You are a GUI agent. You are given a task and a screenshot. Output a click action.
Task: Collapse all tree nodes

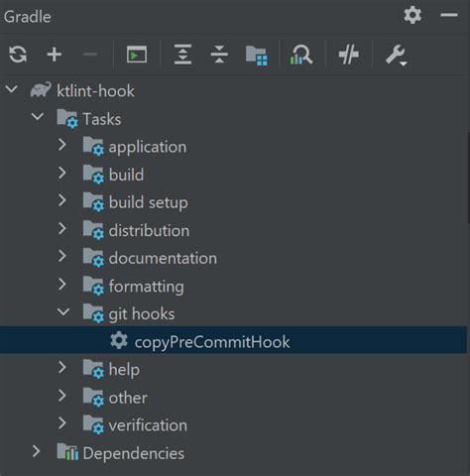pos(219,55)
